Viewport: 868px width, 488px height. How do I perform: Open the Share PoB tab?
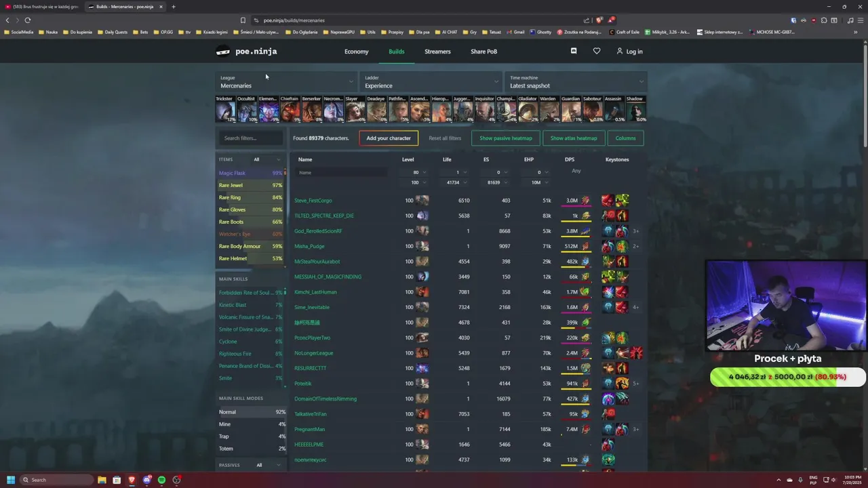coord(484,52)
